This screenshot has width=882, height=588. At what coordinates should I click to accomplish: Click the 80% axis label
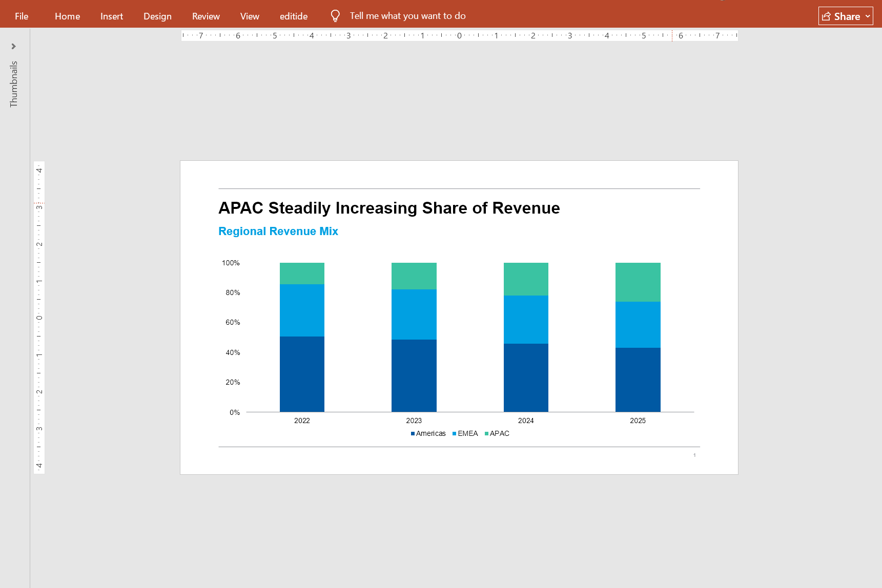(233, 292)
